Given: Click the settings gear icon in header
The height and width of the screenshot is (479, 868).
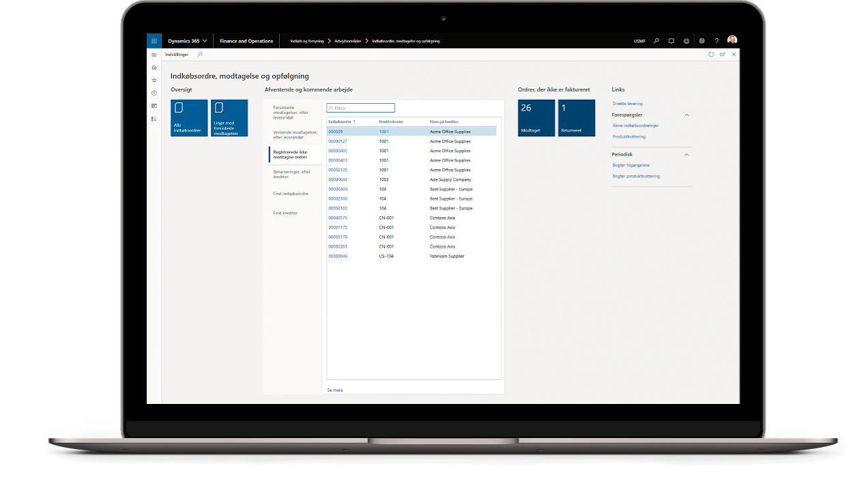Looking at the screenshot, I should 701,41.
